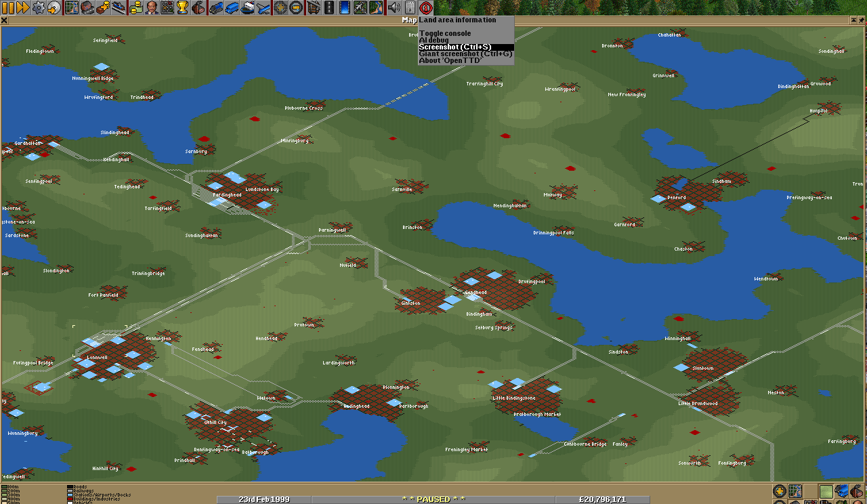The width and height of the screenshot is (867, 504).
Task: Click the Trarfinghill City town label
Action: [x=484, y=83]
